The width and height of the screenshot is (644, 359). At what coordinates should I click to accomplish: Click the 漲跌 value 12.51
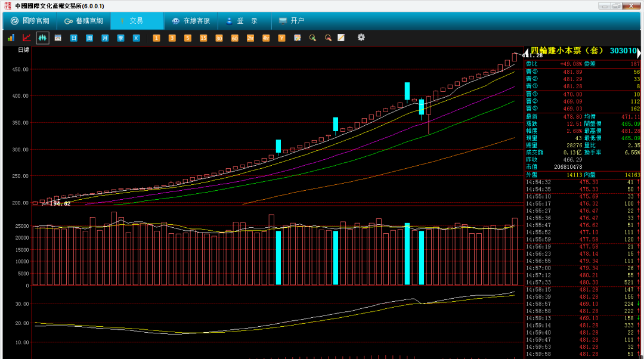click(x=574, y=123)
